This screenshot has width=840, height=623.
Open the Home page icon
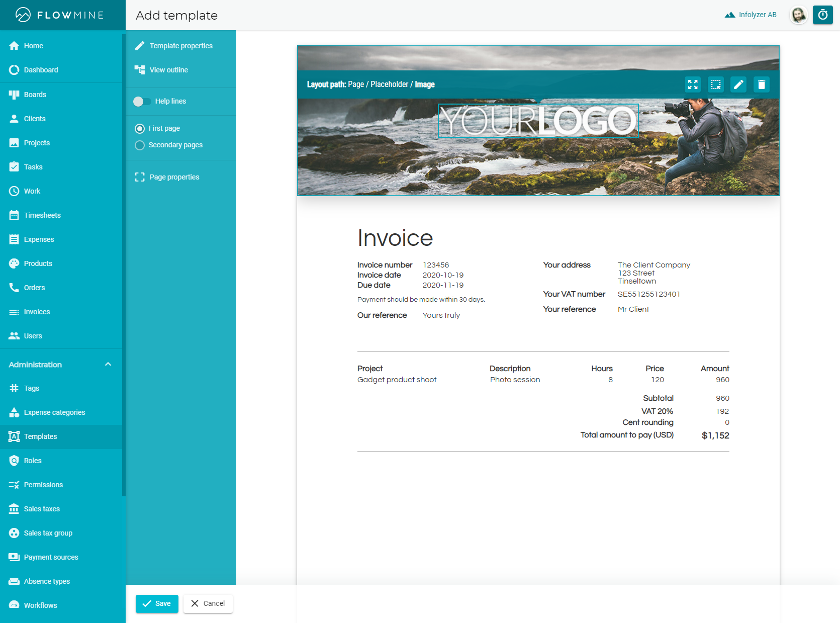pos(14,46)
